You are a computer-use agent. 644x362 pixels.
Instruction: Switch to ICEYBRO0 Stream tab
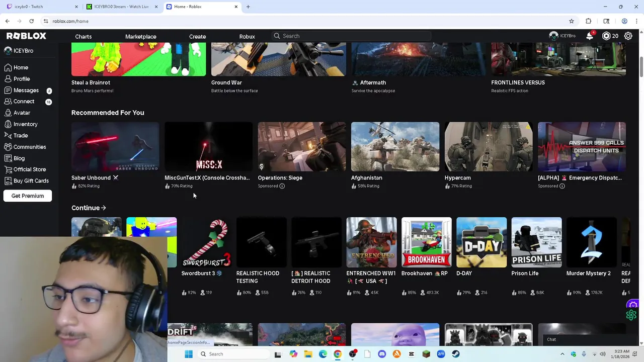click(x=121, y=7)
